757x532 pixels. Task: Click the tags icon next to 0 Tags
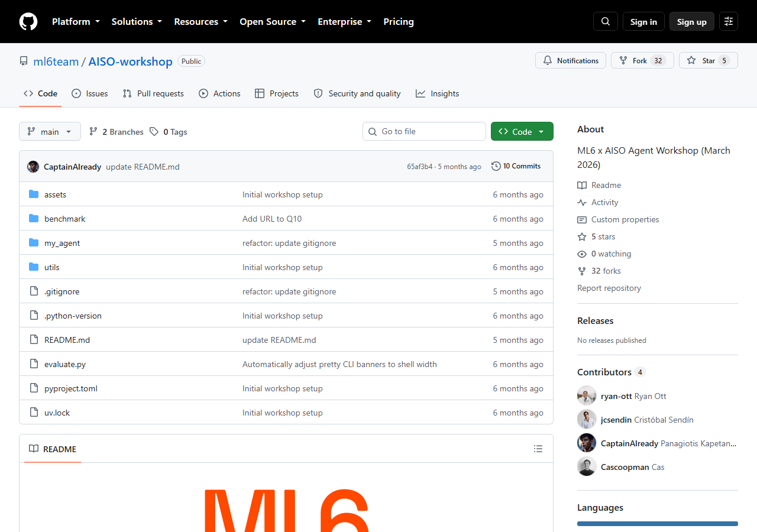(154, 132)
